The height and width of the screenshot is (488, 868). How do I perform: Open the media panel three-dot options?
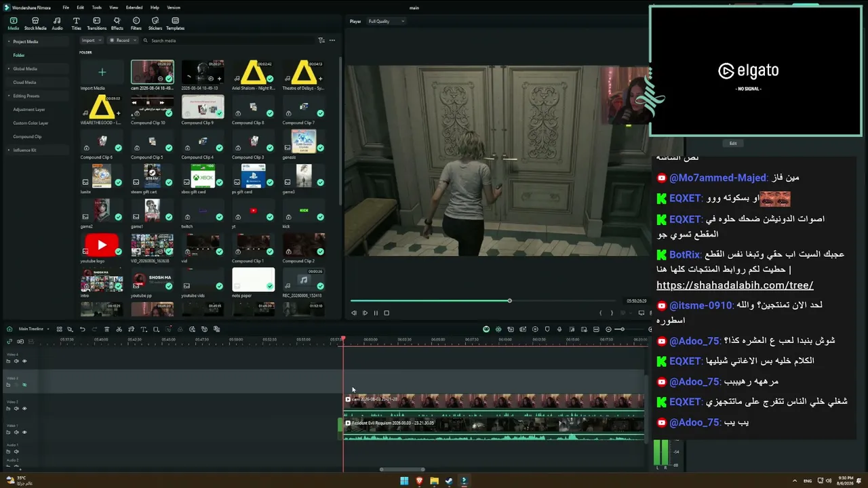[332, 41]
